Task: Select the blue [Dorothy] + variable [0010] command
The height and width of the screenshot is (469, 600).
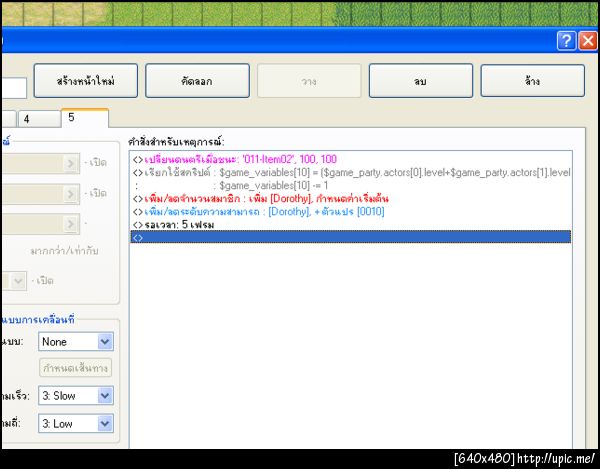Action: point(351,212)
